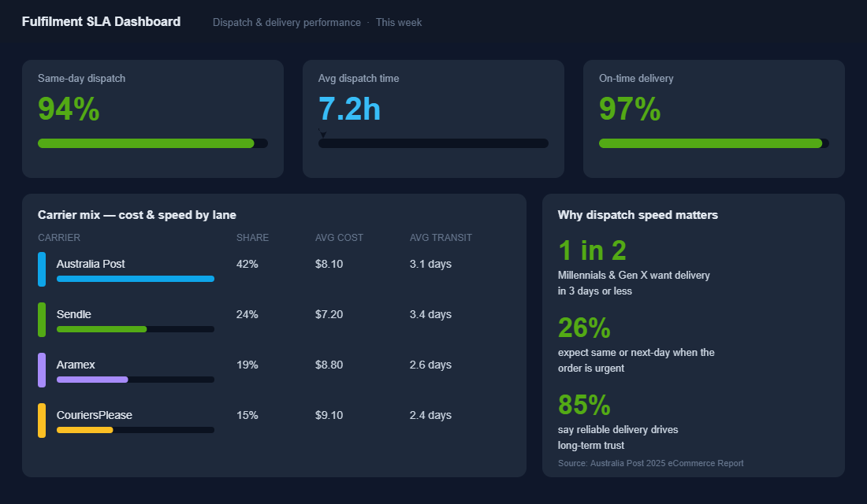
Task: Click the 'Why dispatch speed matters' heading
Action: [x=638, y=215]
